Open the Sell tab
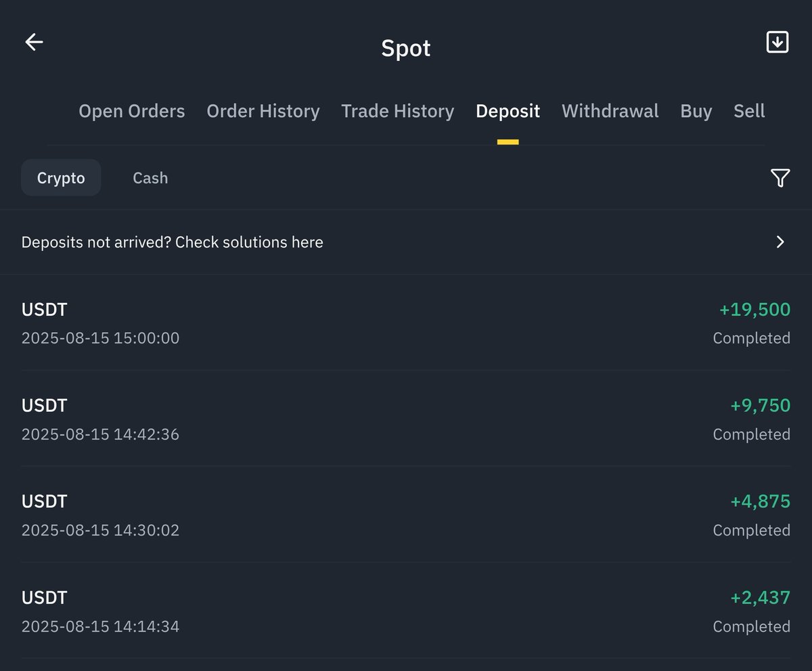This screenshot has width=812, height=671. (749, 111)
